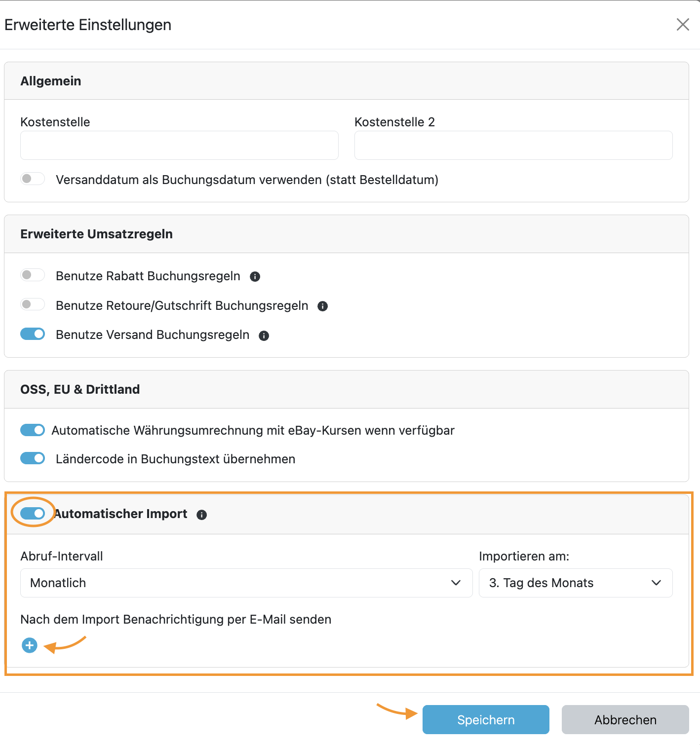
Task: Click info icon beside Benutze Rabatt Buchungsregeln
Action: pyautogui.click(x=255, y=277)
